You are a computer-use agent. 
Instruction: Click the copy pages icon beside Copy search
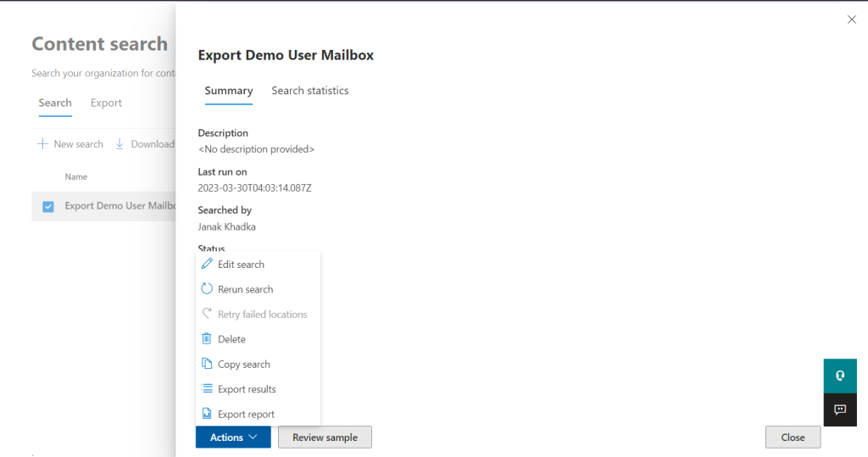coord(207,364)
